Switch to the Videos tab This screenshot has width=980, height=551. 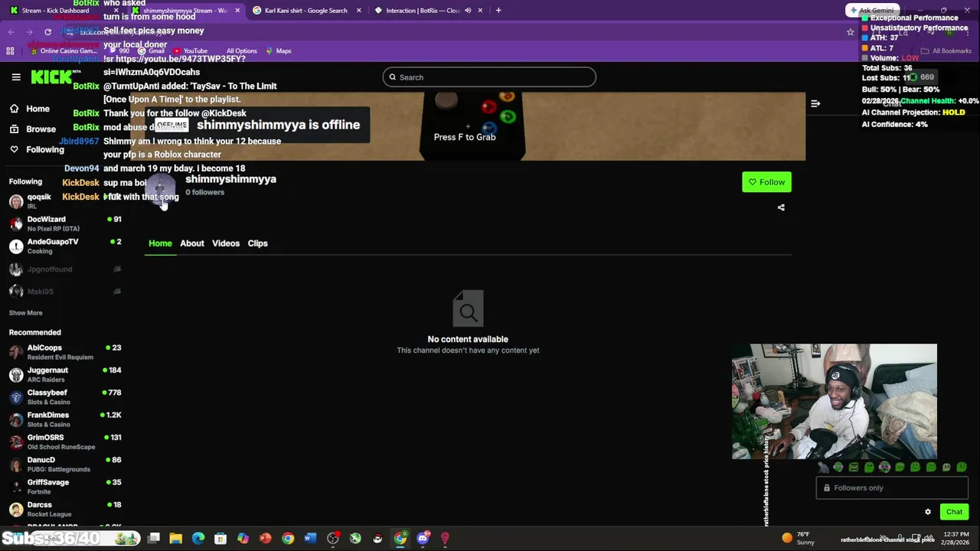(226, 243)
